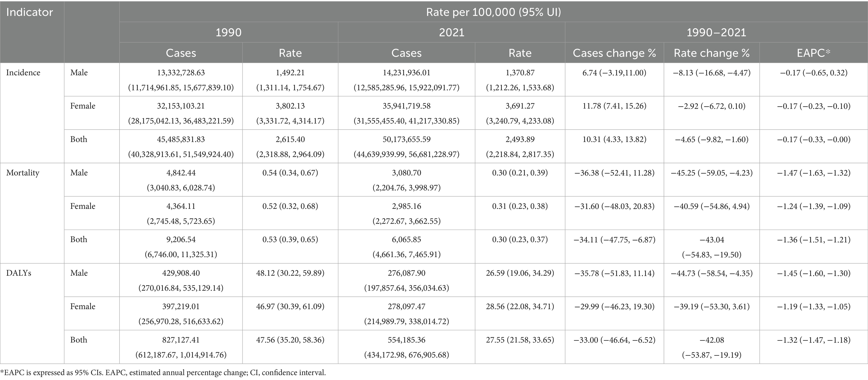Image resolution: width=868 pixels, height=380 pixels.
Task: Select the Male label in DALYs section
Action: point(79,273)
